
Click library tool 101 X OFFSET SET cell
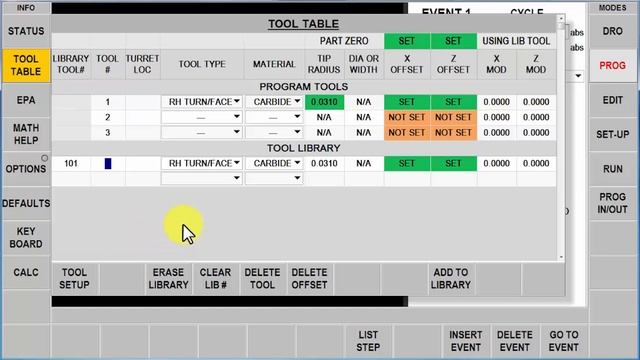point(407,163)
